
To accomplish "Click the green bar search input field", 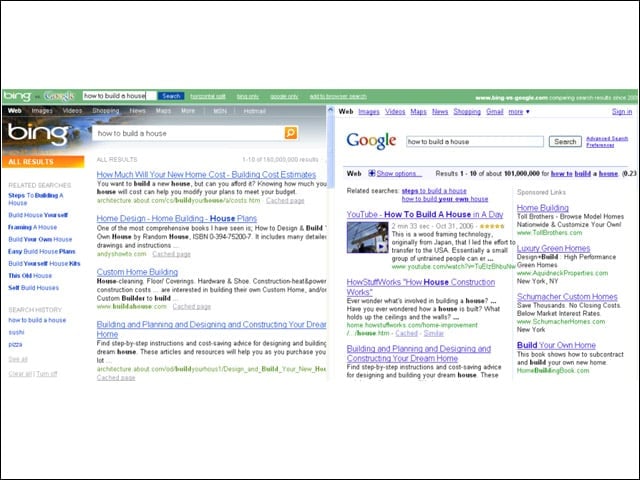I will pyautogui.click(x=119, y=96).
